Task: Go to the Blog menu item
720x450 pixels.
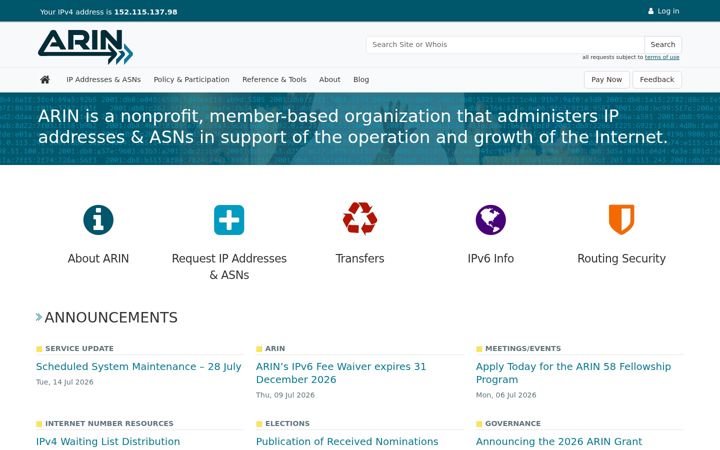Action: [x=361, y=79]
